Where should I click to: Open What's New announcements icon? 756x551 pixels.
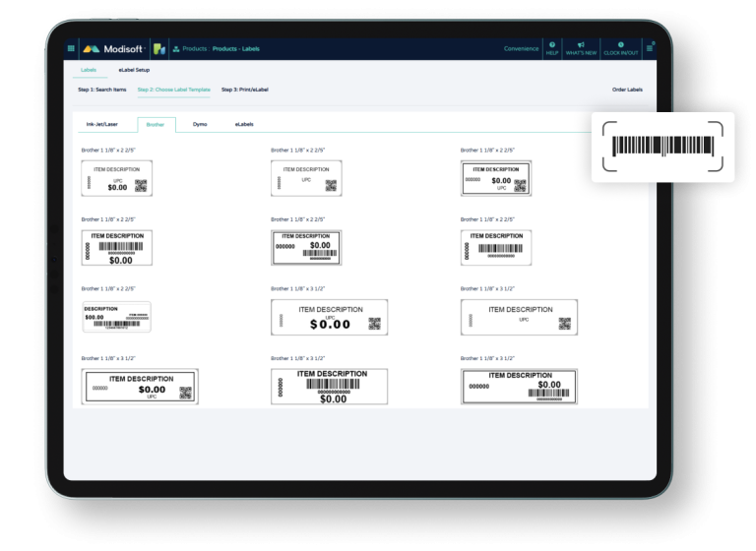581,47
